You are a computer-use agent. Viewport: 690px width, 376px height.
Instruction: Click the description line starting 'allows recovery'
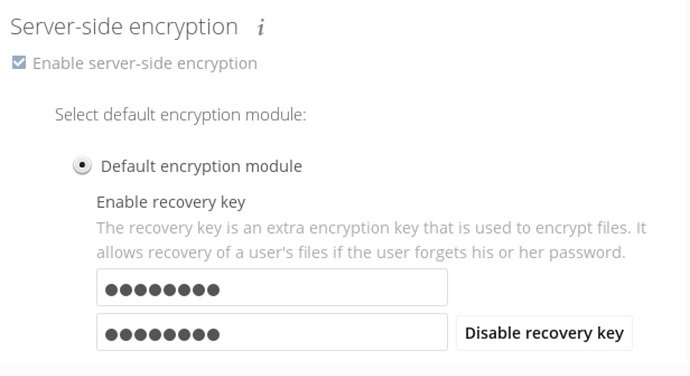(x=361, y=253)
